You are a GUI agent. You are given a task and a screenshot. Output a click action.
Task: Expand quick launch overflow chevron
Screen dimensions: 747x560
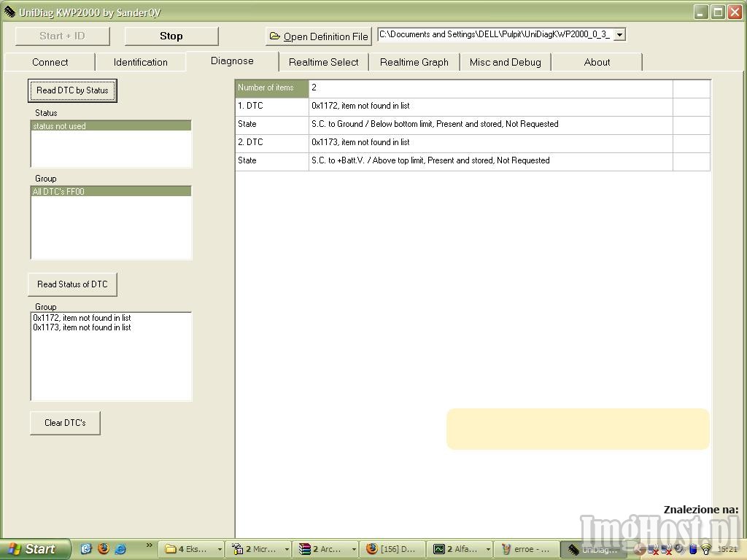pos(149,545)
